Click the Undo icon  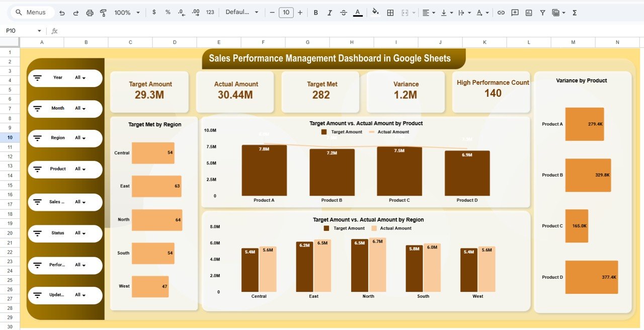click(x=62, y=13)
